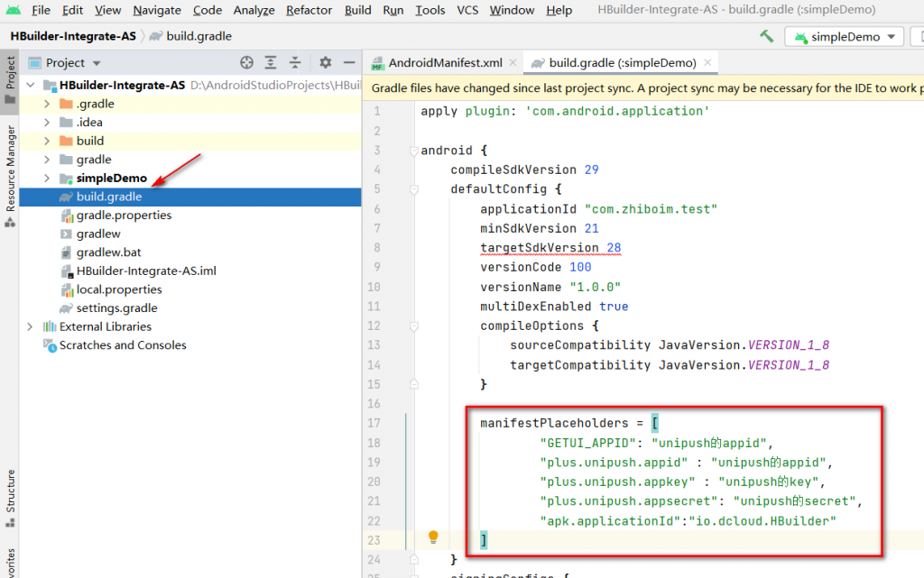Open the Analyze menu
The height and width of the screenshot is (578, 924).
(254, 10)
